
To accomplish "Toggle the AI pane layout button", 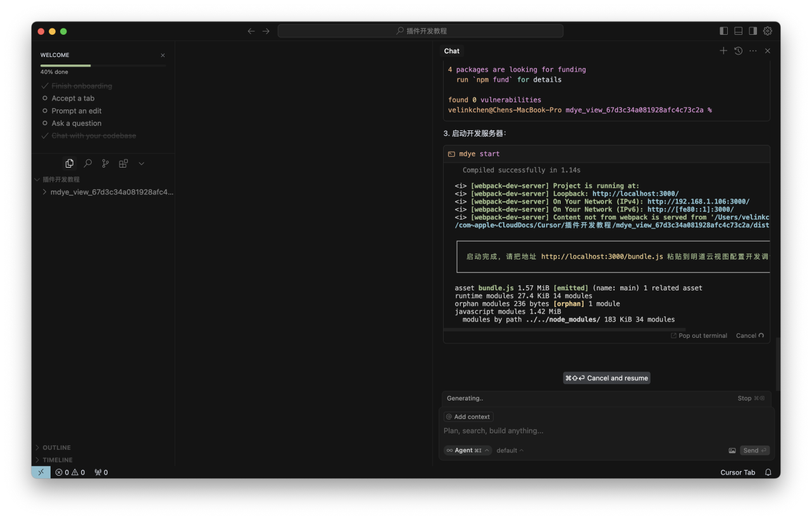I will (x=753, y=31).
